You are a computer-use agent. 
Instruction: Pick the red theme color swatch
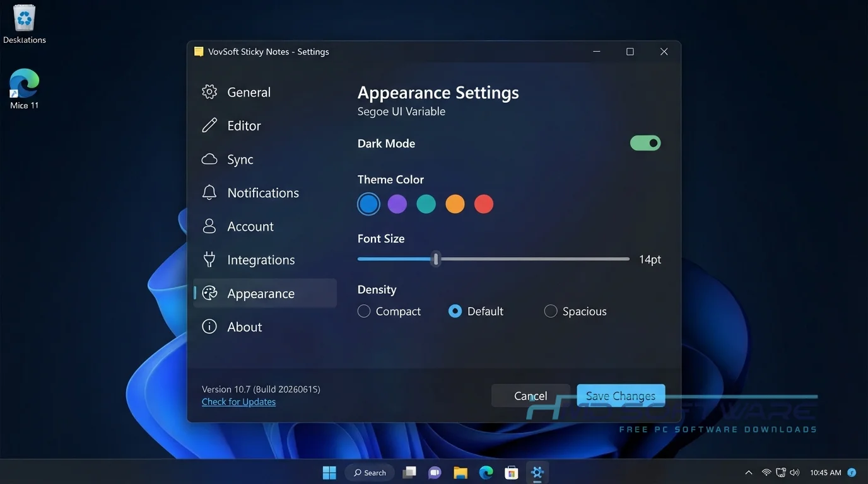click(x=484, y=204)
